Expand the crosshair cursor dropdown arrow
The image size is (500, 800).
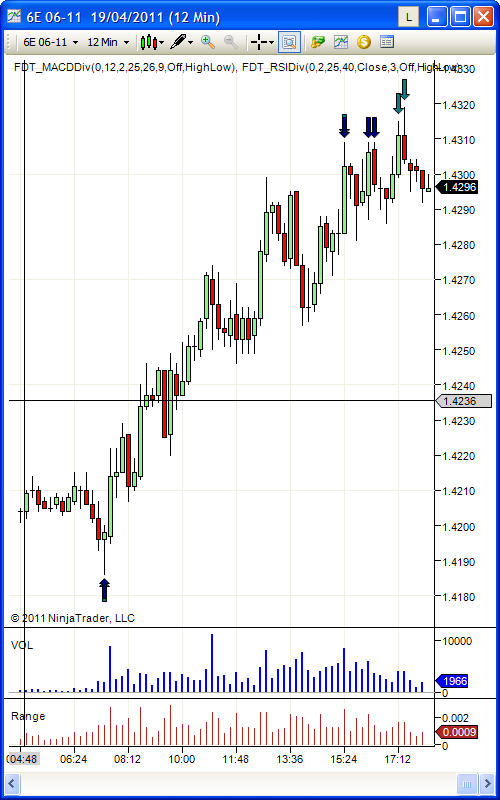click(271, 43)
